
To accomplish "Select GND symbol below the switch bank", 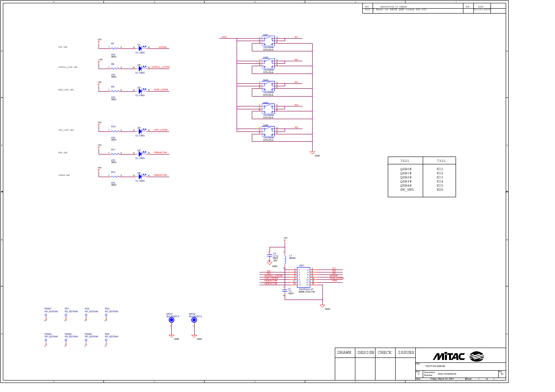I will tap(312, 152).
